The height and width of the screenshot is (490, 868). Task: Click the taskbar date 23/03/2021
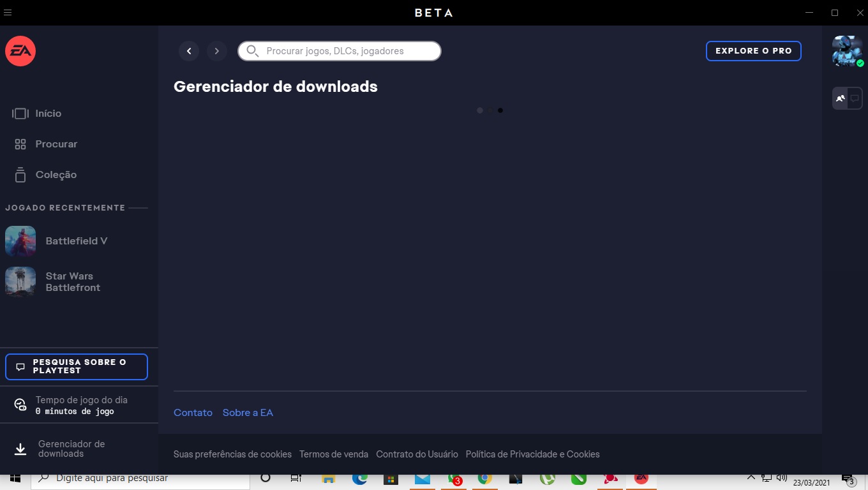(812, 483)
